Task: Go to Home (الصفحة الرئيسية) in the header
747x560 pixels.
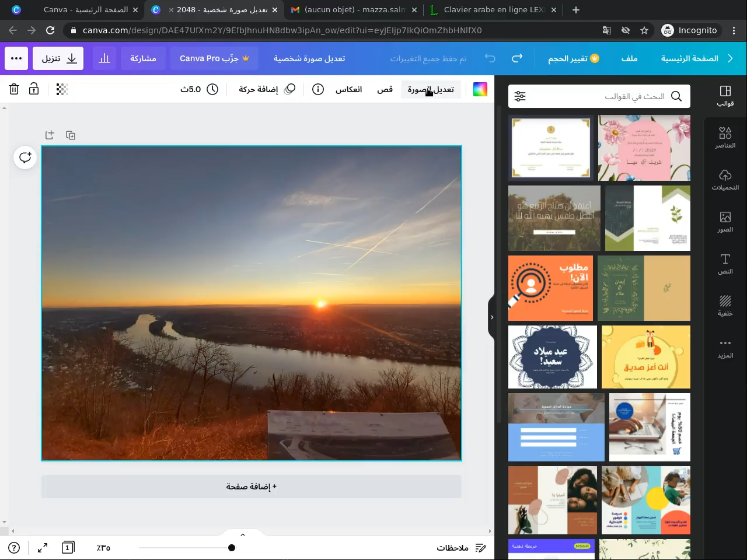Action: tap(689, 58)
